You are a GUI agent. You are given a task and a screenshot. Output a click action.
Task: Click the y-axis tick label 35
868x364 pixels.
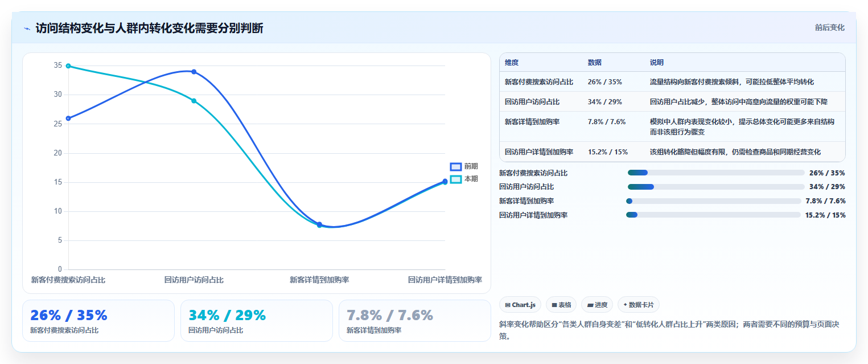[x=58, y=66]
